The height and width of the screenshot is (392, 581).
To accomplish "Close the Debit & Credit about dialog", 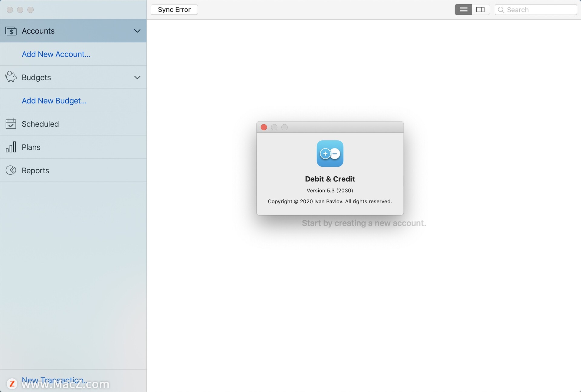I will pyautogui.click(x=264, y=127).
